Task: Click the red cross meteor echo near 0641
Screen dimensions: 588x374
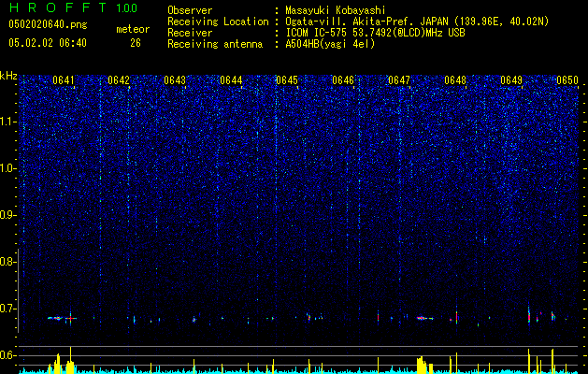Action: 70,319
